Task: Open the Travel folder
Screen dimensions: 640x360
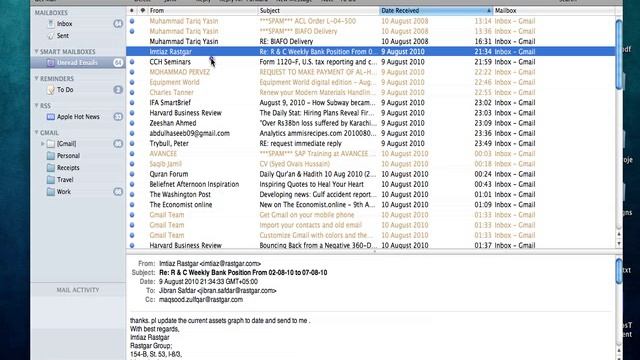Action: tap(65, 180)
